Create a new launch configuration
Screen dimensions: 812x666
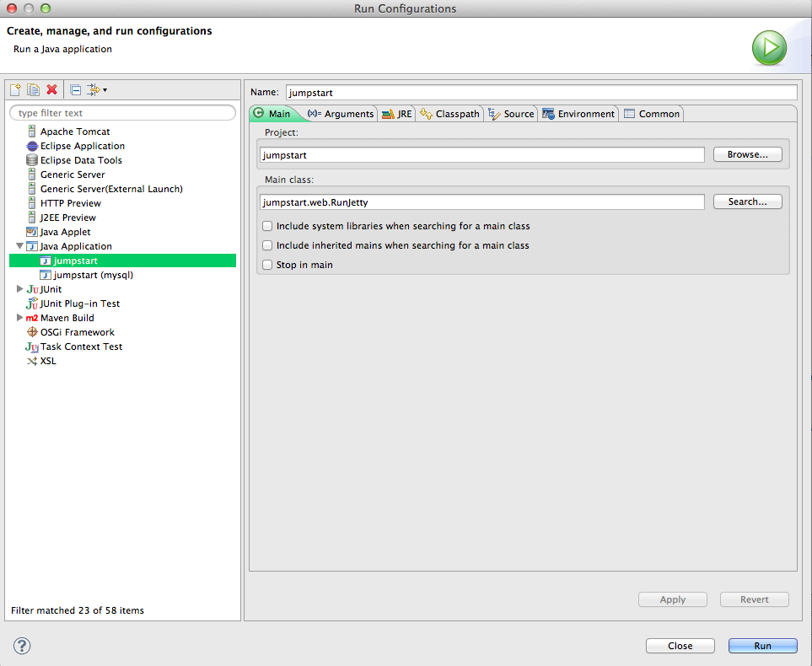15,89
